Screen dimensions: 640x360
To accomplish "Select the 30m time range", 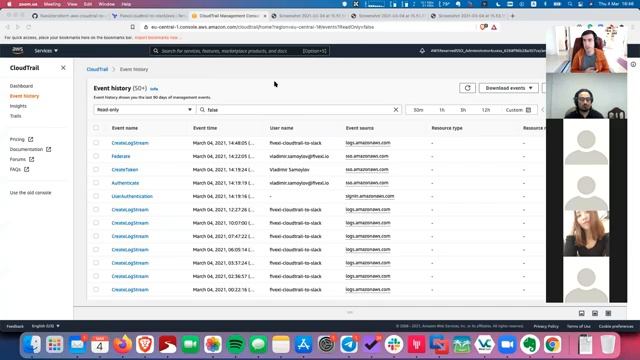I will [x=418, y=110].
